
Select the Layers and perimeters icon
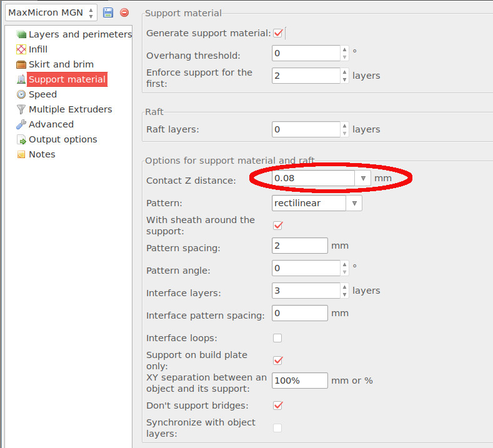pos(21,35)
